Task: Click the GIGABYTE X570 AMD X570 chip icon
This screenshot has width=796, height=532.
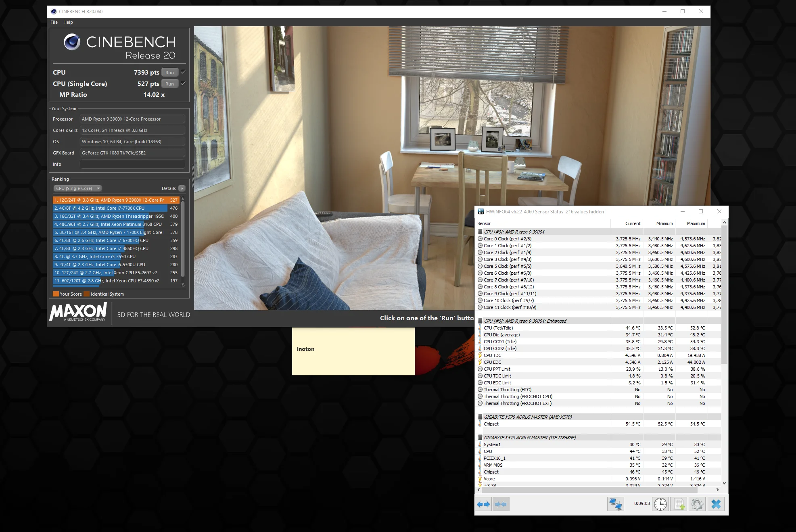Action: (x=480, y=417)
